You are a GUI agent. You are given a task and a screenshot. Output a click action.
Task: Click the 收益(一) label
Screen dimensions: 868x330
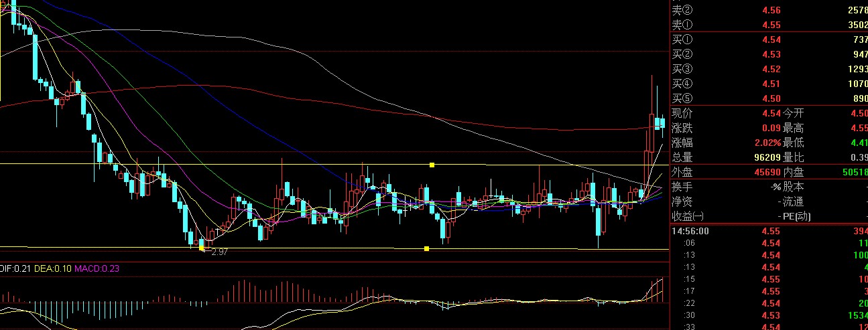click(688, 216)
